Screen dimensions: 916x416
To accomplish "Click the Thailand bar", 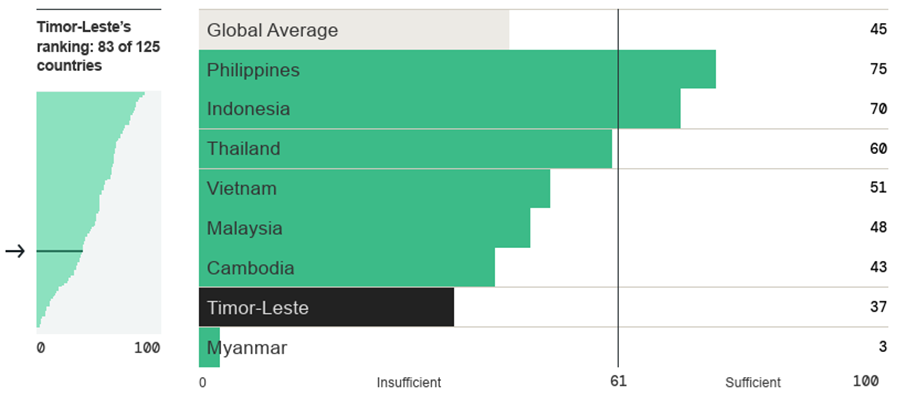I will pyautogui.click(x=405, y=149).
